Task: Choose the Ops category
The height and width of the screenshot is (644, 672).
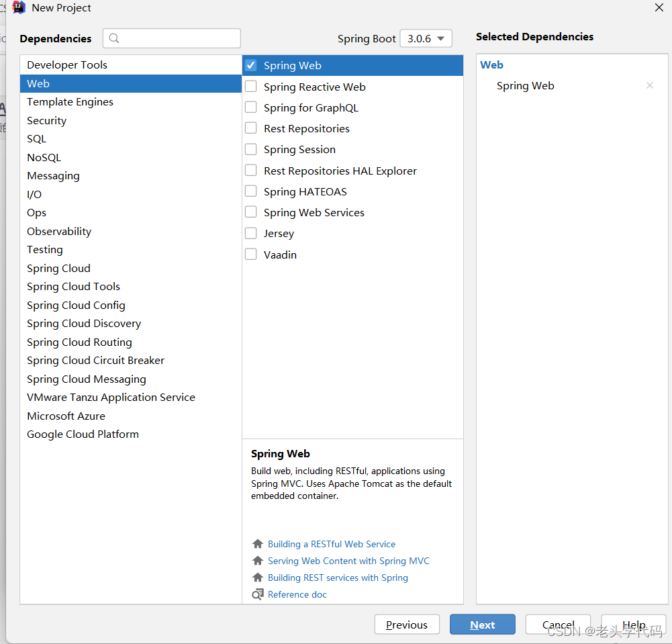Action: coord(131,213)
